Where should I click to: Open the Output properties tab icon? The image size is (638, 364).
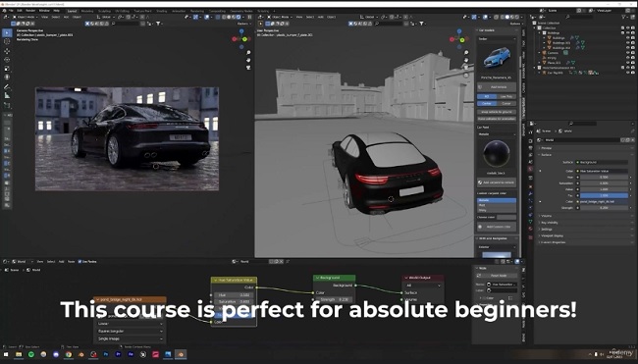coord(531,148)
